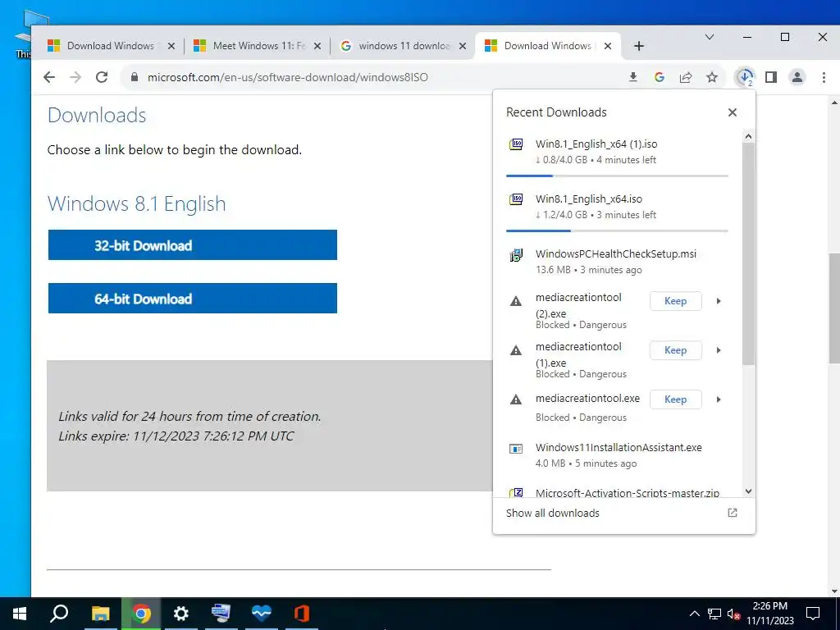This screenshot has height=630, width=840.
Task: Open Win8.1_English_x64 (1).iso download entry
Action: [617, 152]
